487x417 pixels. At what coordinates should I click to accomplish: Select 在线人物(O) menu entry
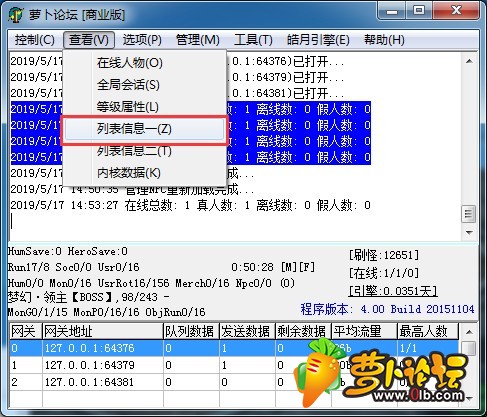[x=144, y=63]
